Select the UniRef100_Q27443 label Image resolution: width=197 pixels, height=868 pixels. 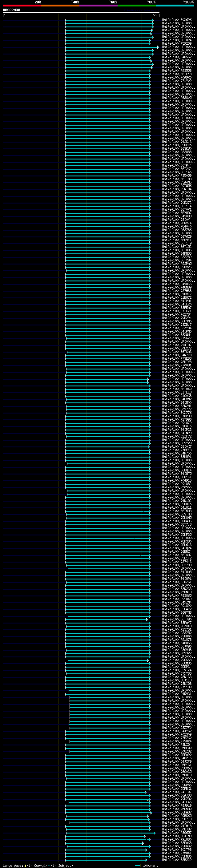176,562
